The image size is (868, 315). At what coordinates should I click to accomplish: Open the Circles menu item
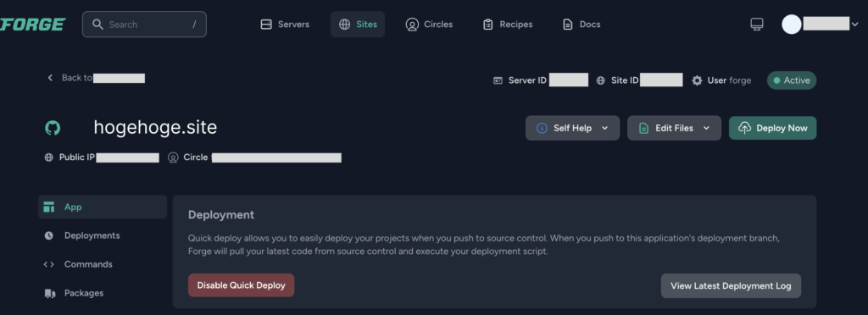(429, 25)
